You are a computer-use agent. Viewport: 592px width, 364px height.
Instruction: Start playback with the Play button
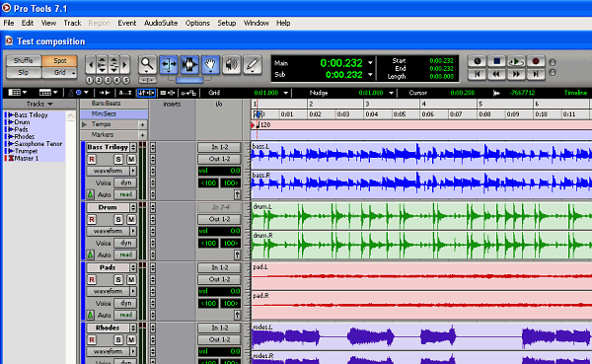[x=516, y=61]
